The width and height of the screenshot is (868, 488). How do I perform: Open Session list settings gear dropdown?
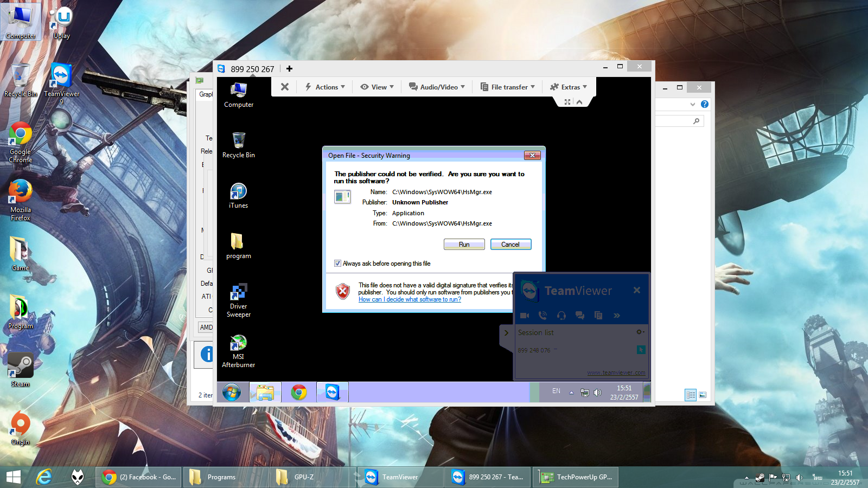coord(640,332)
